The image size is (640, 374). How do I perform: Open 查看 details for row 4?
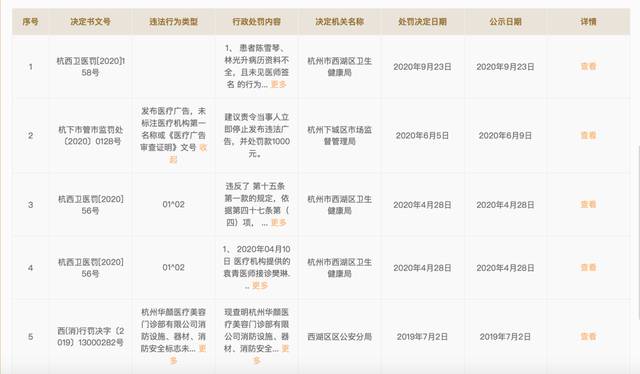pyautogui.click(x=588, y=268)
